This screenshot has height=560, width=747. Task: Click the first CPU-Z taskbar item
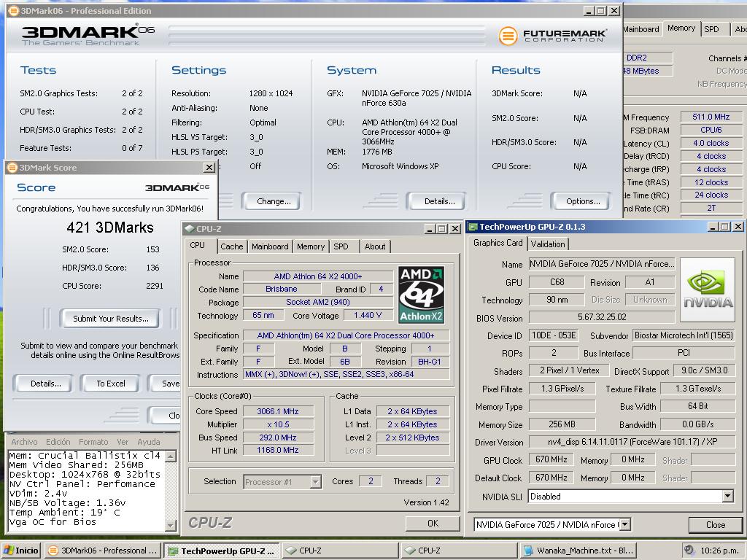pyautogui.click(x=340, y=551)
